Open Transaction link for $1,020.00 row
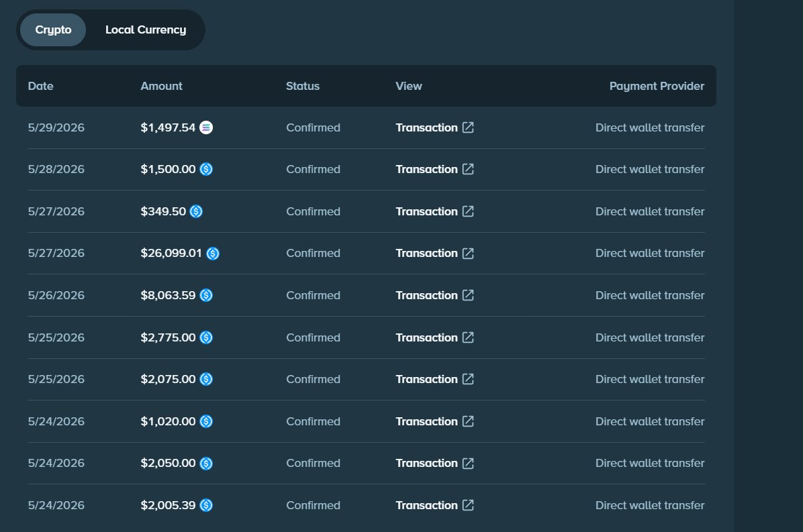The height and width of the screenshot is (532, 803). click(435, 421)
